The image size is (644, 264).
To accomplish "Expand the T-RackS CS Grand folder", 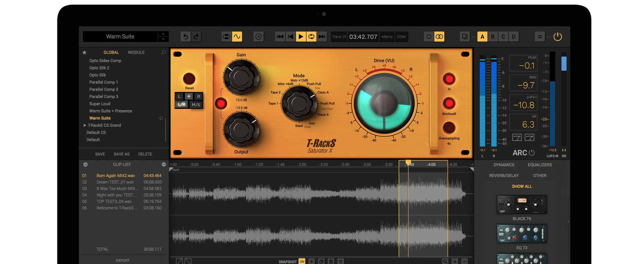I will coord(85,125).
